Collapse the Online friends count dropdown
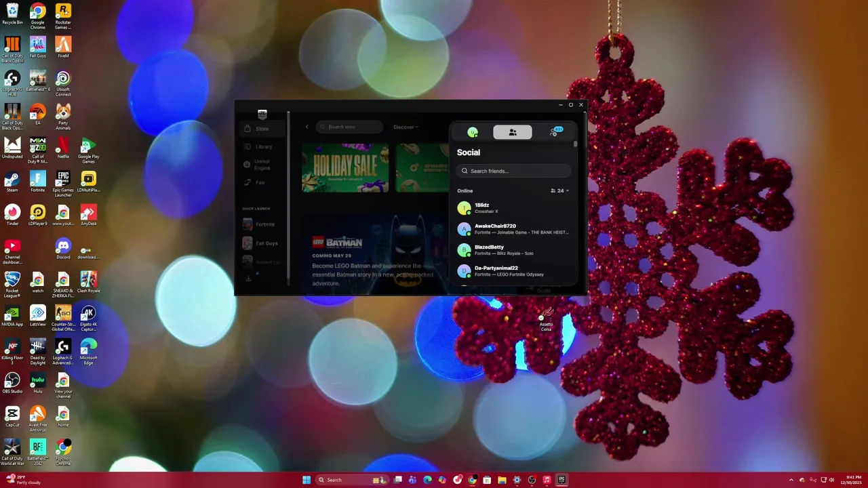Viewport: 868px width, 488px height. [x=559, y=190]
